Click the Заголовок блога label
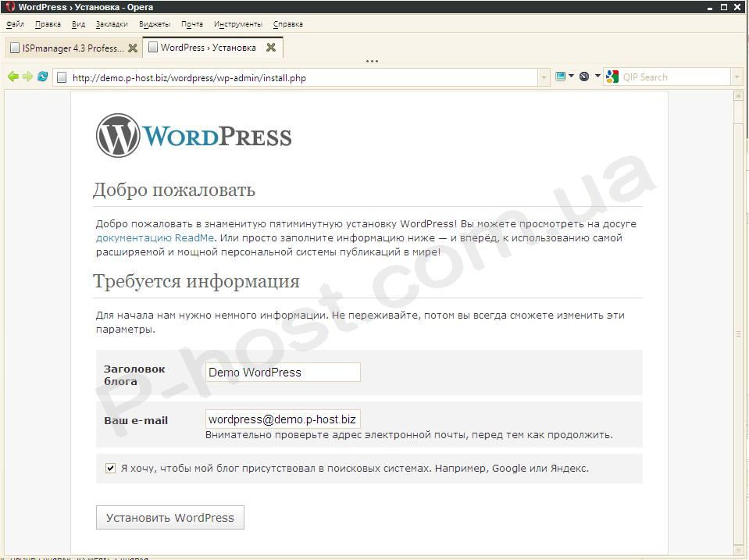Screen dimensions: 749x560 (x=134, y=375)
